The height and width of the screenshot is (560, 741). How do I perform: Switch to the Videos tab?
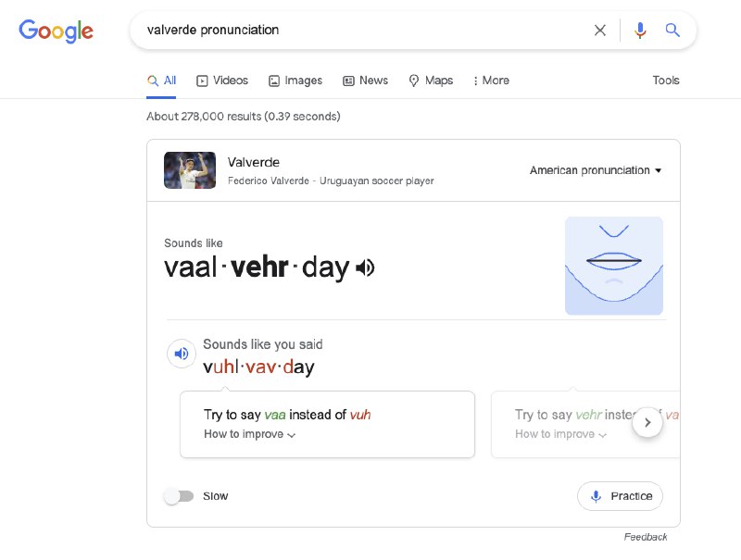point(222,81)
